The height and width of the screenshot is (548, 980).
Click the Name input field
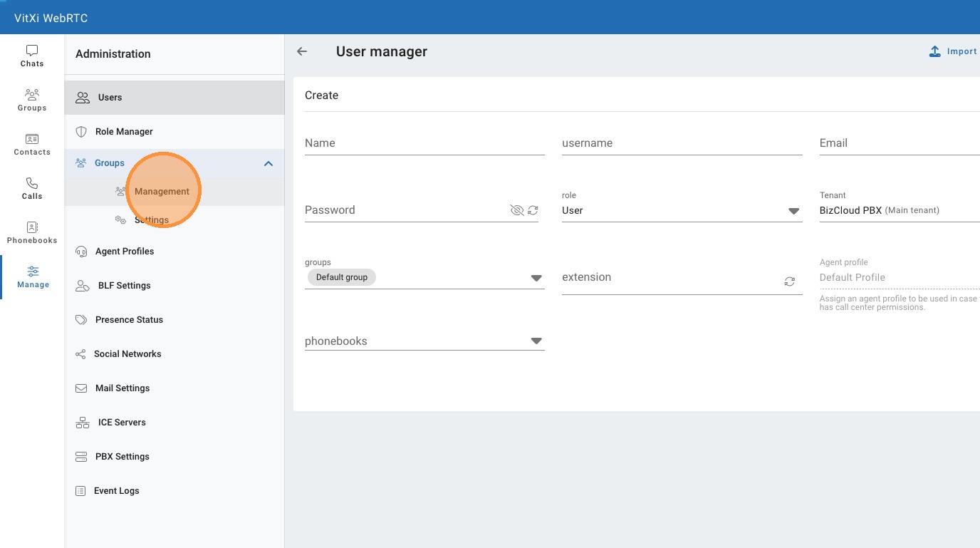(424, 143)
